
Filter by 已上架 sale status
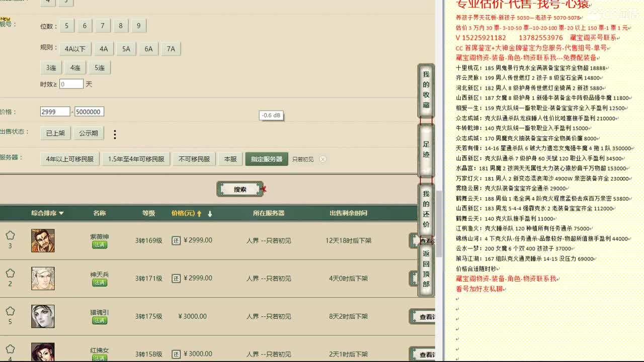coord(55,133)
